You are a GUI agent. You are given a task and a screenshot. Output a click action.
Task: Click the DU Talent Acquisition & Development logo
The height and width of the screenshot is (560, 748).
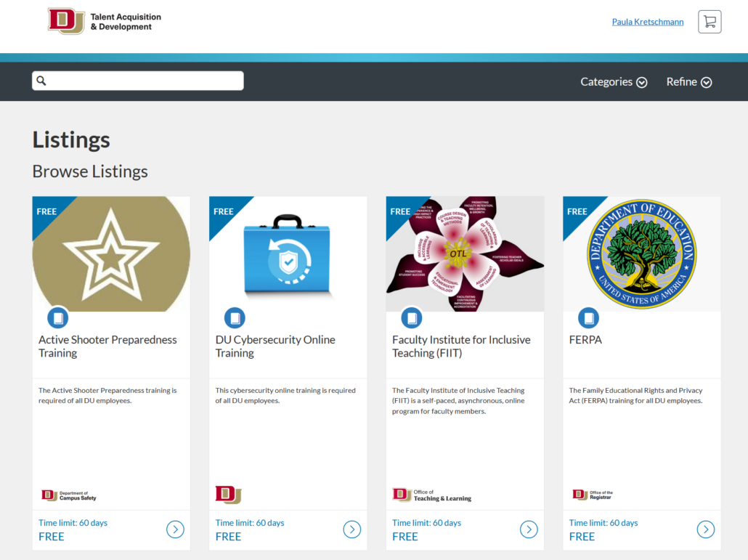(105, 22)
